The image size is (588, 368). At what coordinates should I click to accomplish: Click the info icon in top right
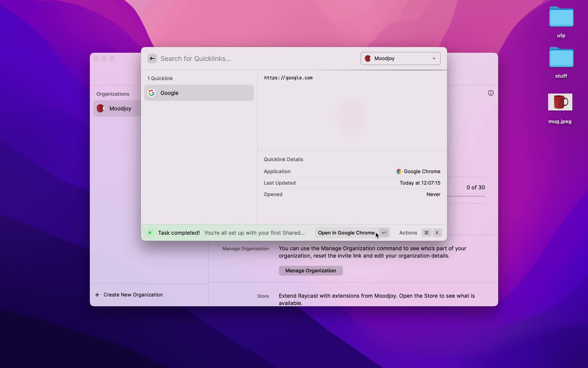491,93
